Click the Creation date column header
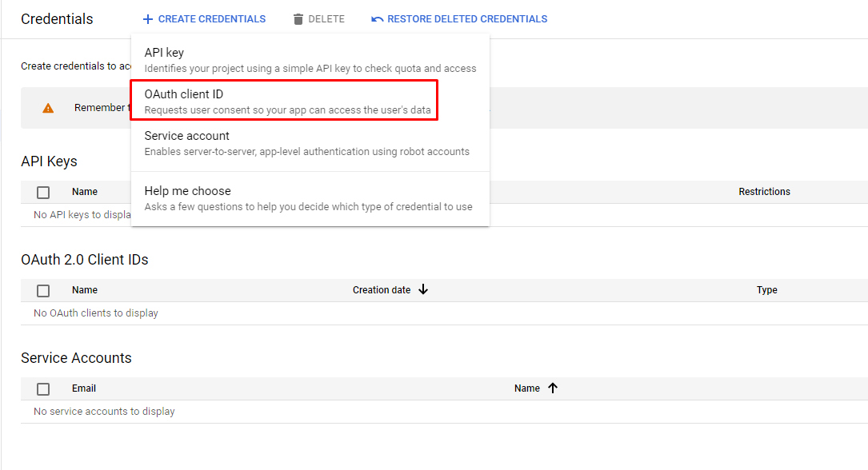868x470 pixels. coord(382,289)
